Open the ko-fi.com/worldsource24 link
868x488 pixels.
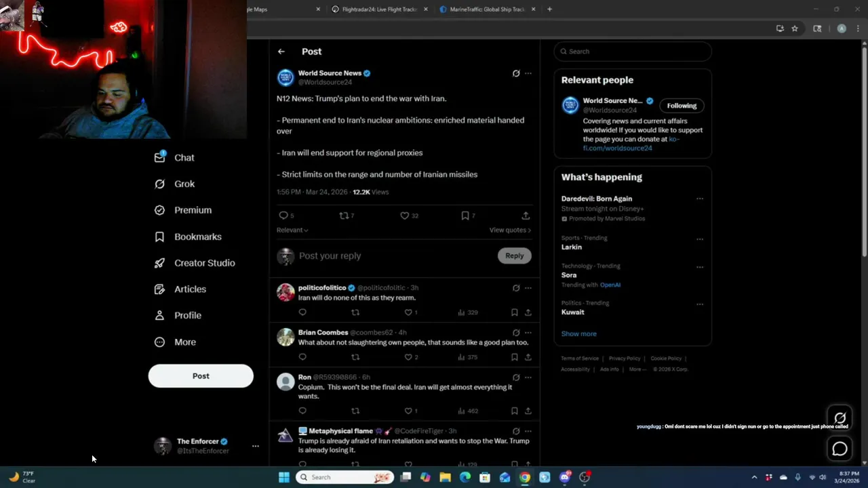(x=631, y=144)
